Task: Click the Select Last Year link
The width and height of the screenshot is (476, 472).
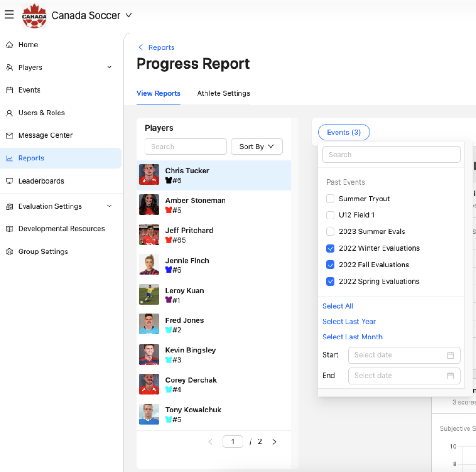Action: tap(349, 321)
